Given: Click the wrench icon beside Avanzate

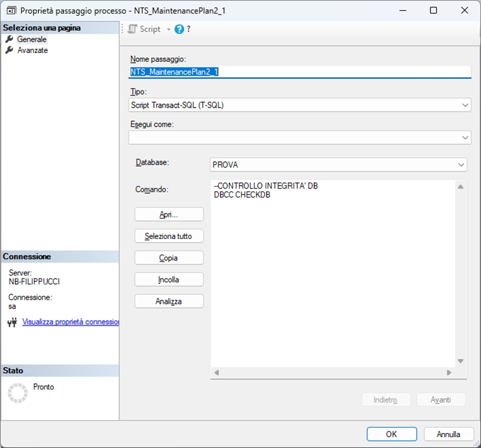Looking at the screenshot, I should coord(10,50).
